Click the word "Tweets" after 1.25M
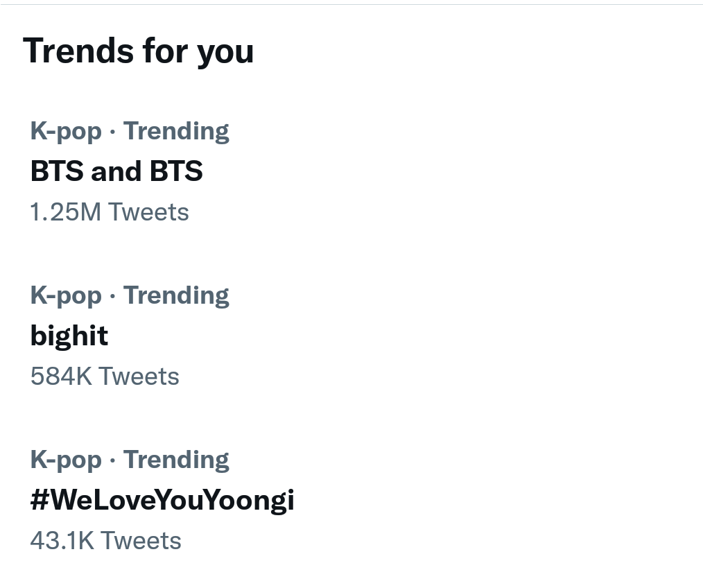The width and height of the screenshot is (703, 588). point(148,212)
